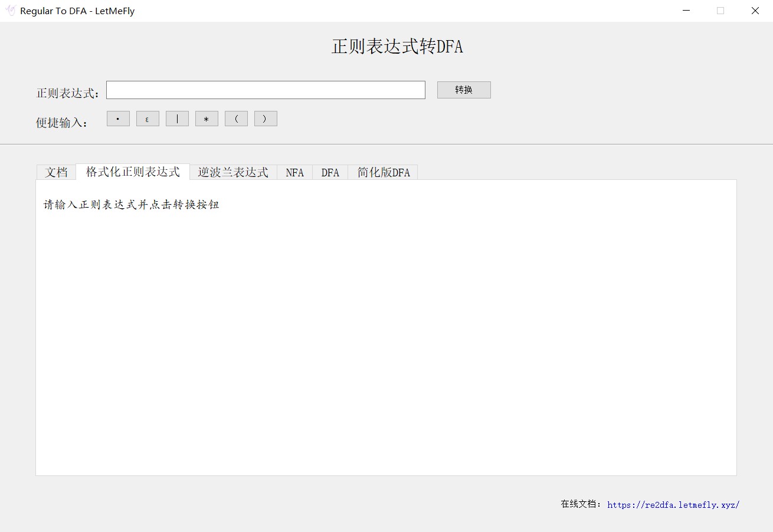Select the 格式化正则表达式 tab
Viewport: 773px width, 532px height.
(x=133, y=172)
